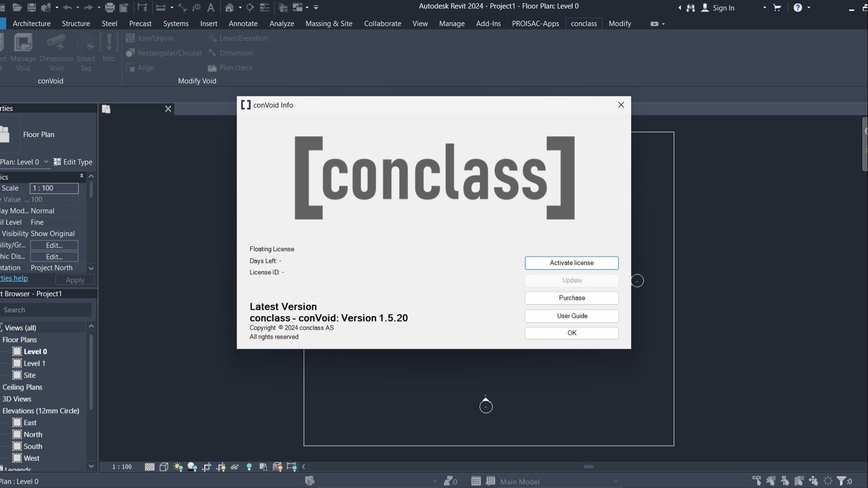Click the Print icon in Quick Access toolbar
This screenshot has height=488, width=868.
click(x=110, y=8)
